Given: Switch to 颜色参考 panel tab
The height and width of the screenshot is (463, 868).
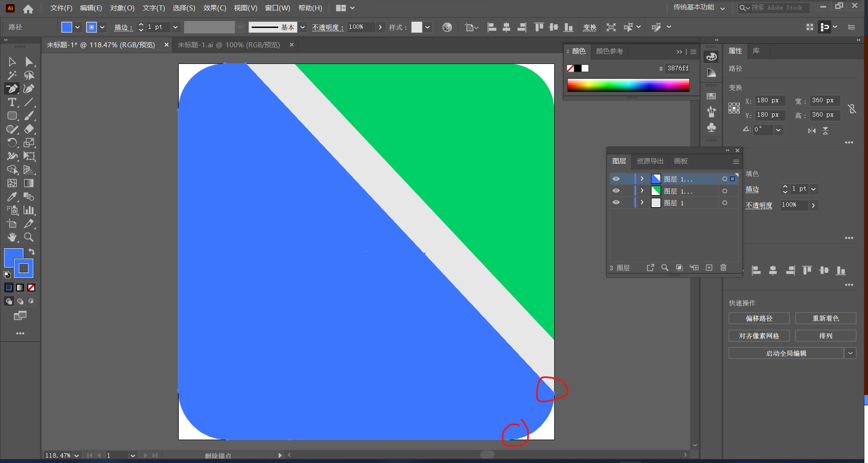Looking at the screenshot, I should coord(610,51).
